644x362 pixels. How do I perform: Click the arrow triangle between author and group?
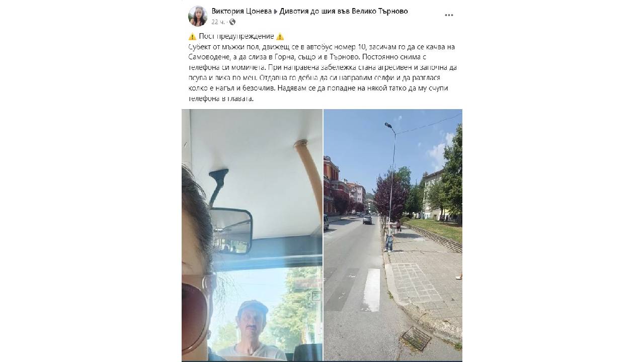[x=276, y=11]
